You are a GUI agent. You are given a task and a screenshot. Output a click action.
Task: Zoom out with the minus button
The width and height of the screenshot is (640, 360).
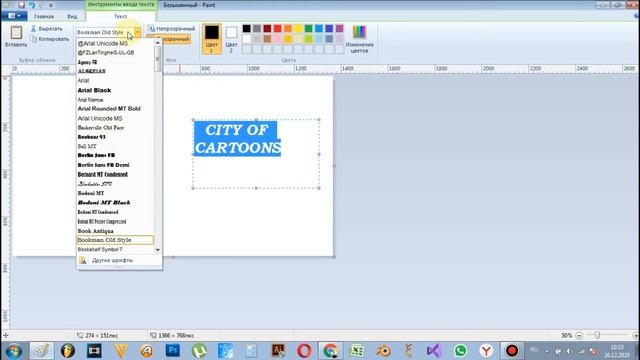(x=579, y=336)
